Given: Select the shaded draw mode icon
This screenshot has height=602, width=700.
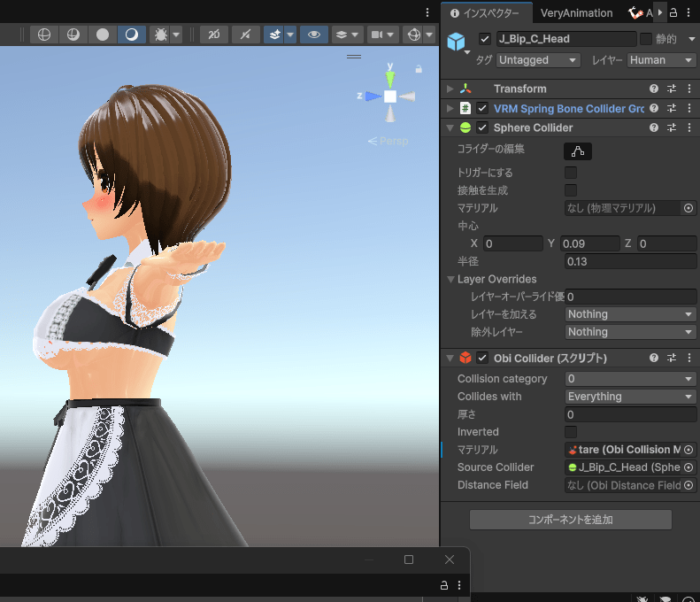Looking at the screenshot, I should 132,35.
